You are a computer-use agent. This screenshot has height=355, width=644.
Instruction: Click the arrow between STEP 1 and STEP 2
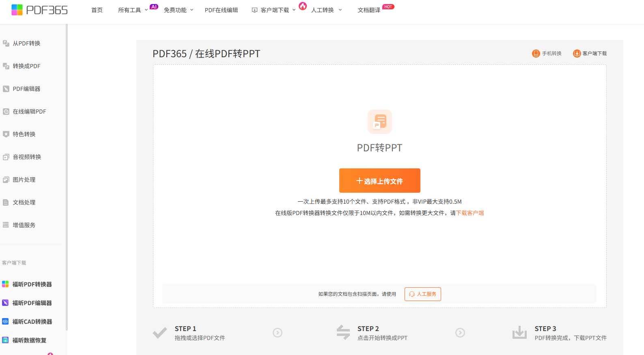point(278,333)
